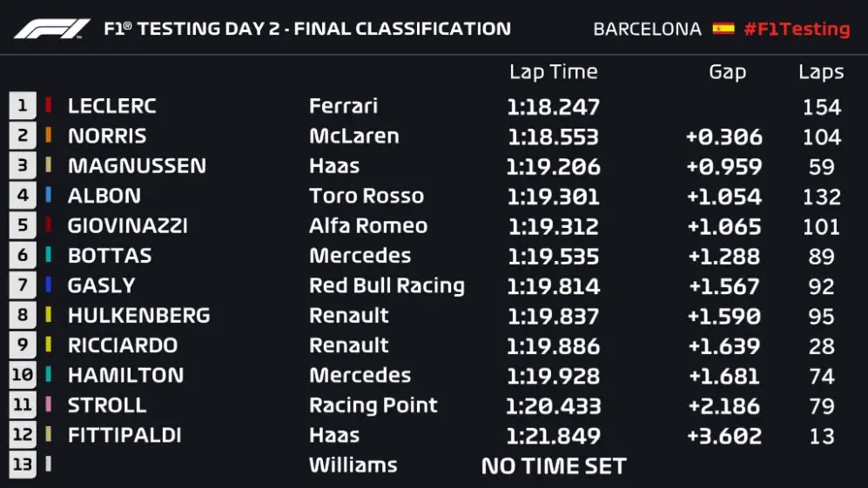Click driver name HAMILTON
Viewport: 868px width, 488px height.
[x=125, y=375]
